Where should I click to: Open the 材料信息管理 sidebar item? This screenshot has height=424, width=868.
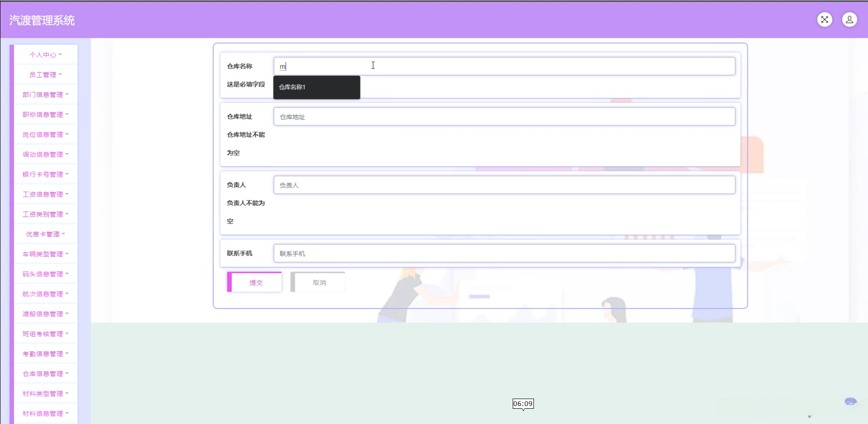point(46,413)
